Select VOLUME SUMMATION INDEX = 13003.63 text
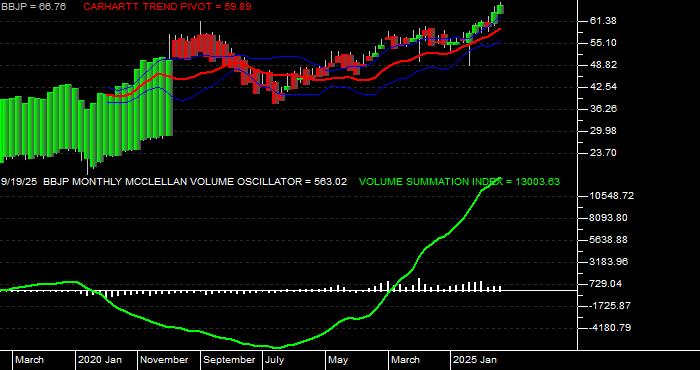Image resolution: width=700 pixels, height=370 pixels. (x=459, y=182)
